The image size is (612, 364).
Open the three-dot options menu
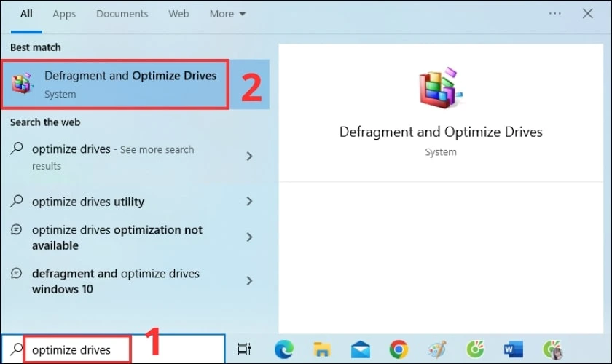tap(554, 14)
